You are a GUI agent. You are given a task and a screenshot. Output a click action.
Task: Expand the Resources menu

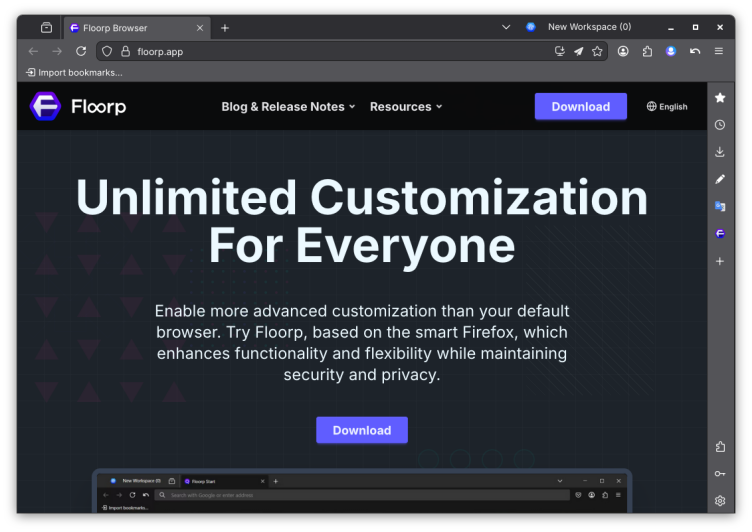pos(406,106)
